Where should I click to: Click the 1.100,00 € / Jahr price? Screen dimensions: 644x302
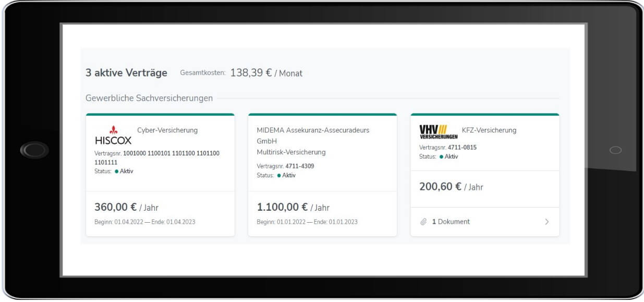pos(293,207)
